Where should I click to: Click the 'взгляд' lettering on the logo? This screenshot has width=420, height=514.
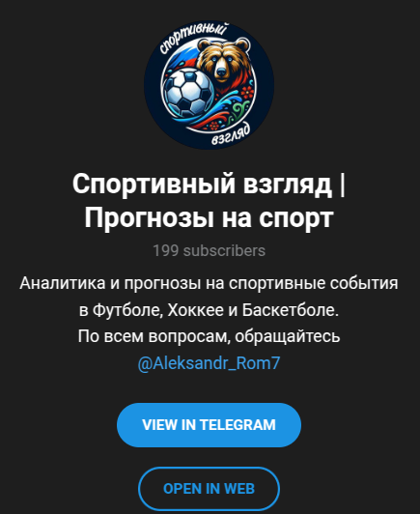(x=232, y=135)
